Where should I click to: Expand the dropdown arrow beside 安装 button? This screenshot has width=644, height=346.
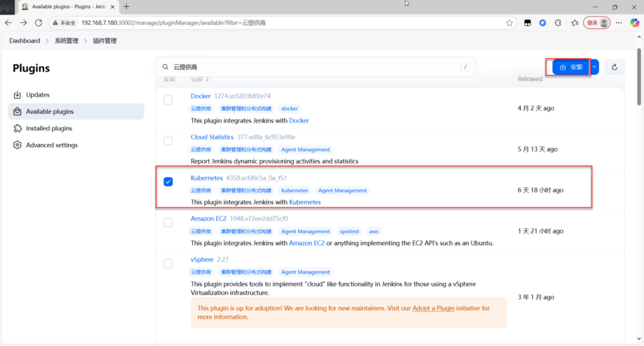594,67
